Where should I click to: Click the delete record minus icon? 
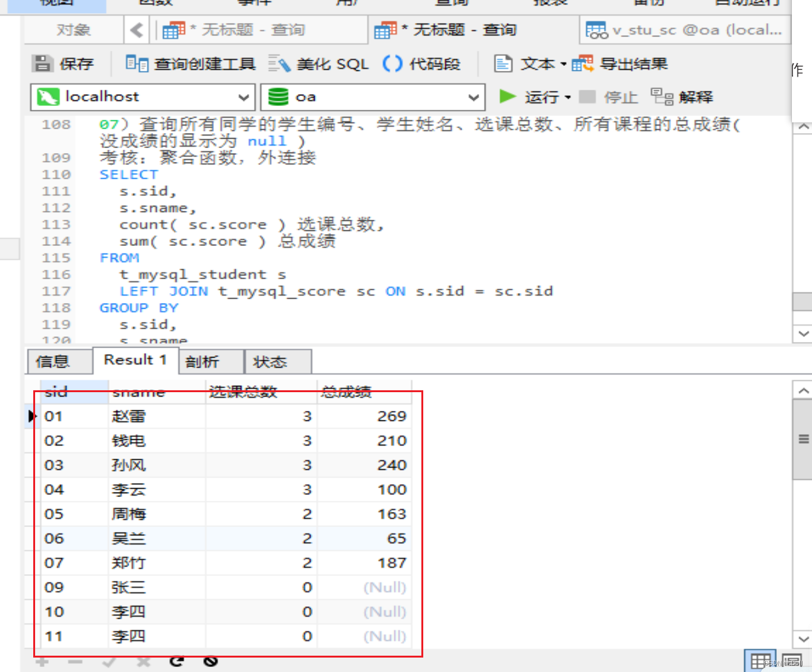75,661
